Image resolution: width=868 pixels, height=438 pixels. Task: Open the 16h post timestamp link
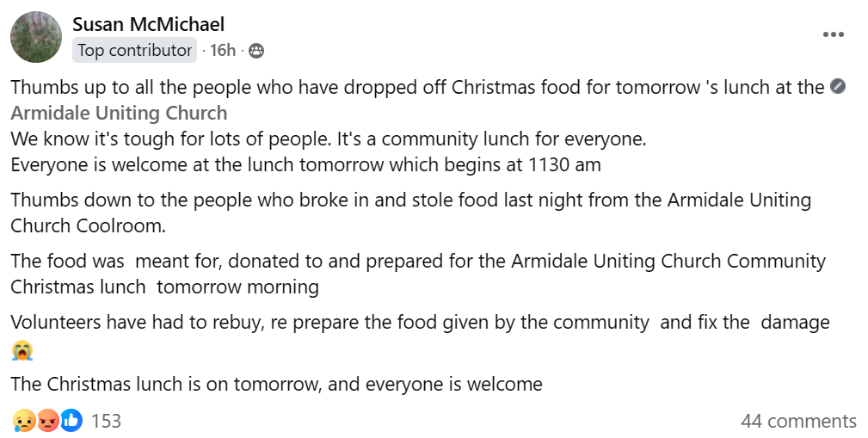[223, 51]
